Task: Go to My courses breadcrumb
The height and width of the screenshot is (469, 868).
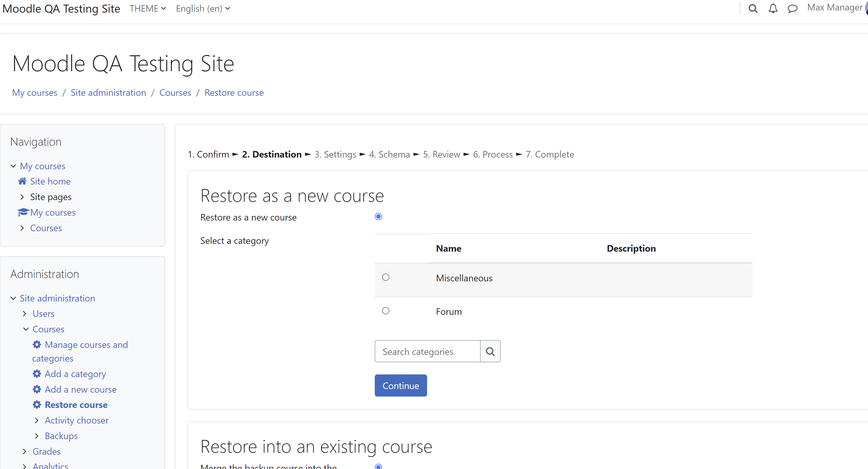Action: coord(35,93)
